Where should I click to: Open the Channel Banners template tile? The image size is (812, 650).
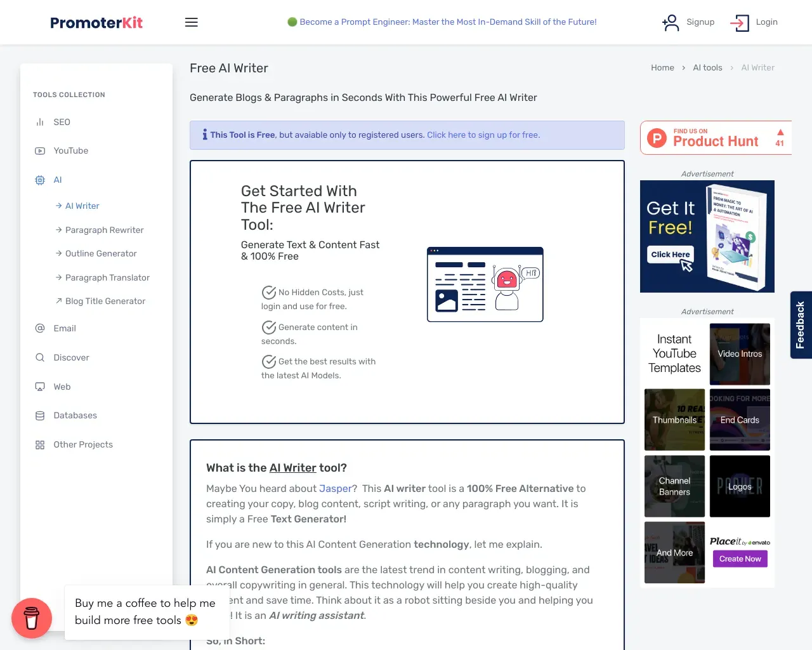[x=674, y=486]
